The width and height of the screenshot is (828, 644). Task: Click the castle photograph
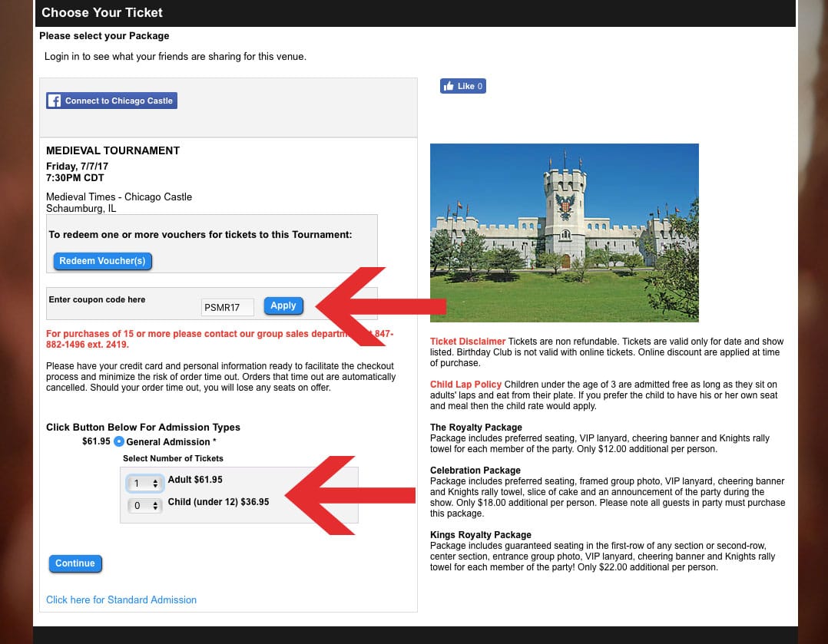565,232
